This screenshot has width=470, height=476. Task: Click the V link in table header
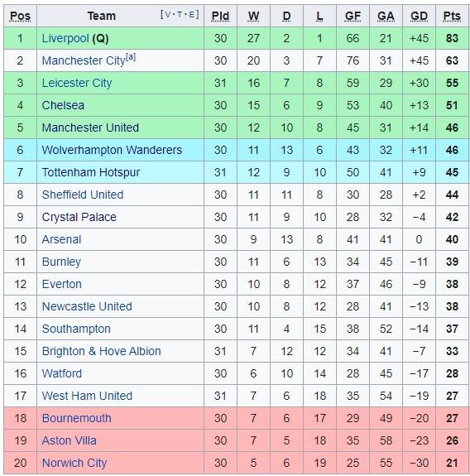167,14
